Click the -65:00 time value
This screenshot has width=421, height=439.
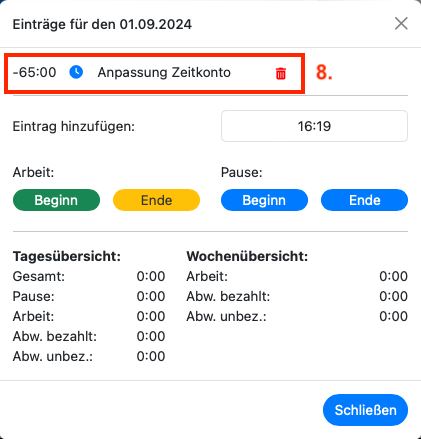coord(34,72)
